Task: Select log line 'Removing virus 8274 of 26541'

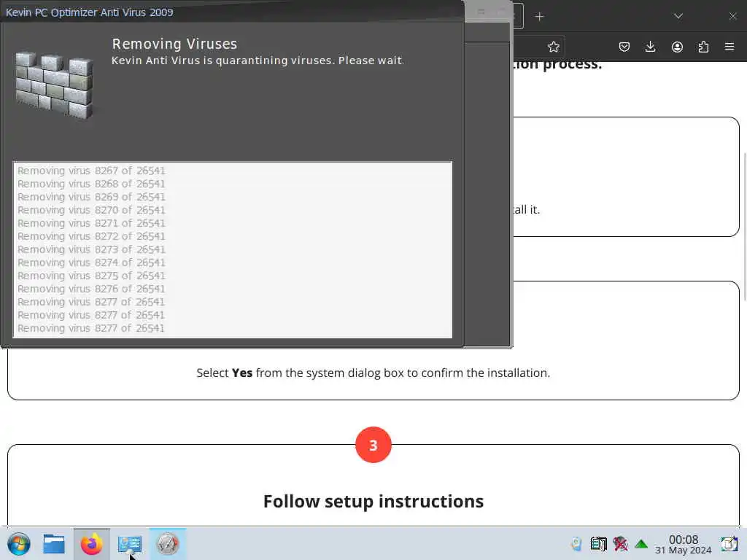Action: click(x=91, y=262)
